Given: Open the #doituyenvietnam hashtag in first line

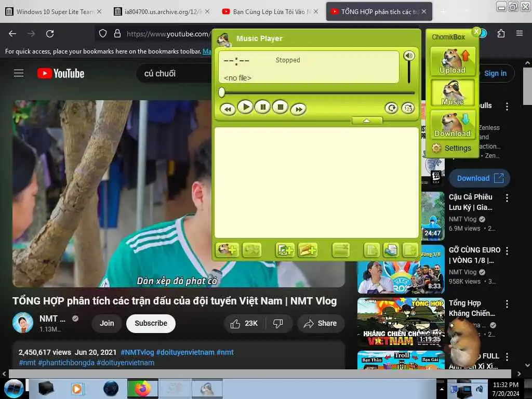Looking at the screenshot, I should pos(185,353).
